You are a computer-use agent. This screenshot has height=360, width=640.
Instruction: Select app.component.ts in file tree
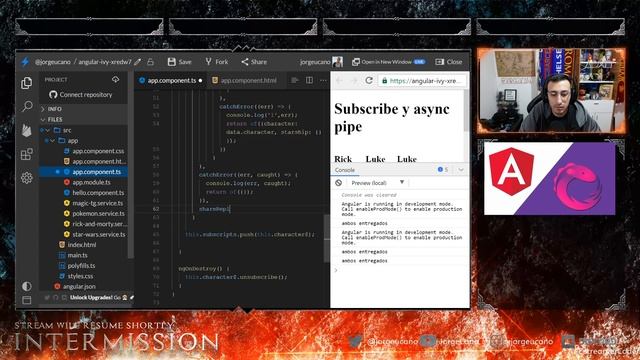pos(84,172)
